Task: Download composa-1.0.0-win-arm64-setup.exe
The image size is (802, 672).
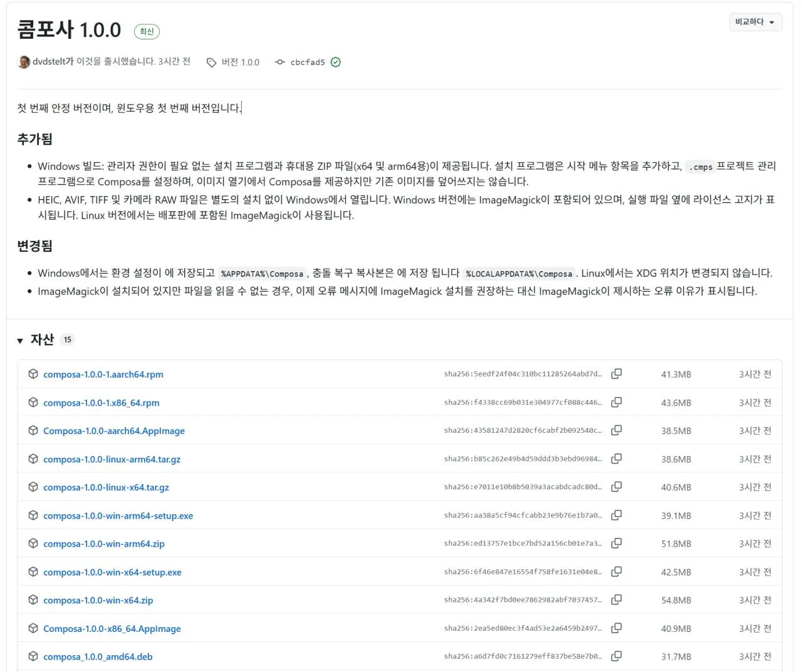Action: click(x=118, y=516)
